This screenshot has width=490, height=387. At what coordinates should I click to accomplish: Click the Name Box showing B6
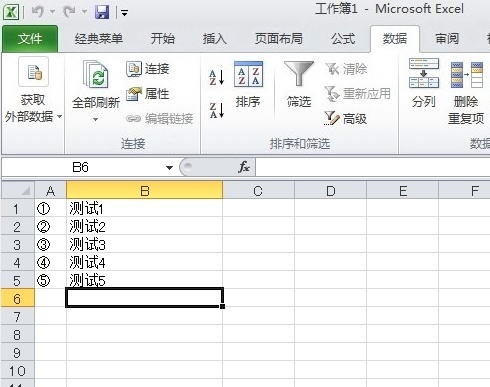pyautogui.click(x=81, y=167)
